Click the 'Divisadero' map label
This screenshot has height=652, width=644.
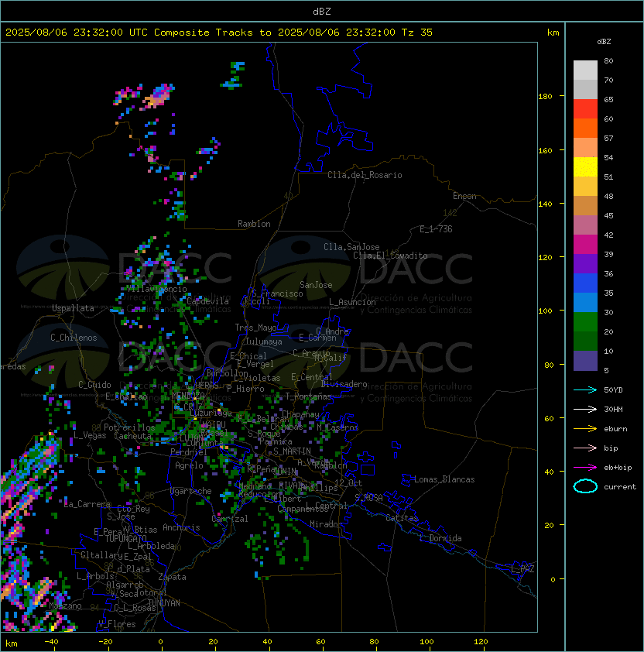pyautogui.click(x=344, y=384)
